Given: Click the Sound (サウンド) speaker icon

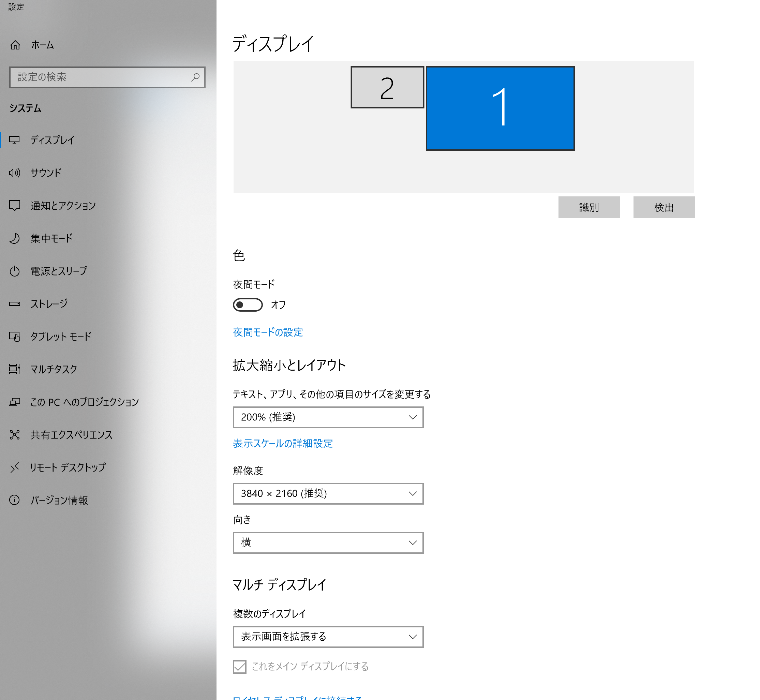Looking at the screenshot, I should tap(14, 173).
